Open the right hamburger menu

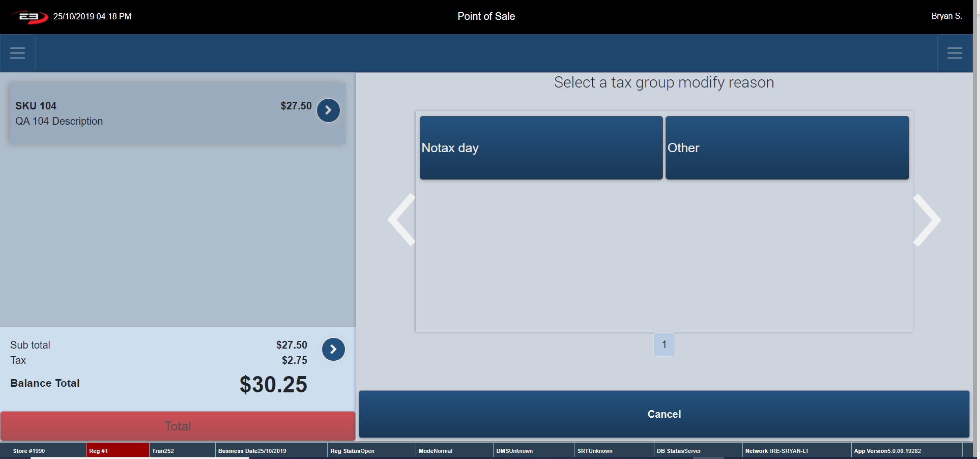954,53
